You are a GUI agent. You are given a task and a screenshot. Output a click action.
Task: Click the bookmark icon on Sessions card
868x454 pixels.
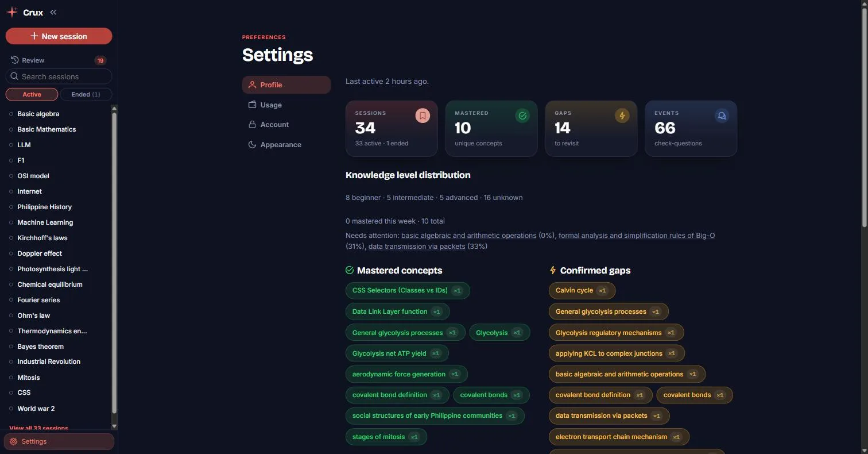pos(423,116)
